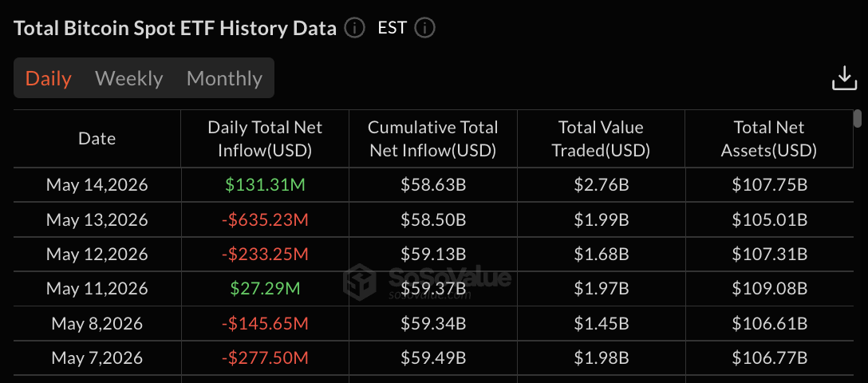Select the May 8,2026 date cell
Screen dimensions: 868x383
(97, 323)
